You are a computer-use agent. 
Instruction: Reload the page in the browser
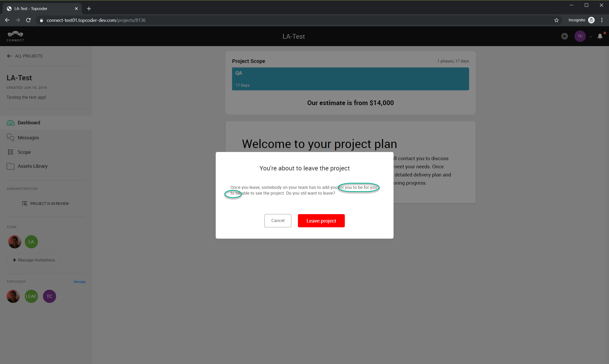tap(28, 20)
